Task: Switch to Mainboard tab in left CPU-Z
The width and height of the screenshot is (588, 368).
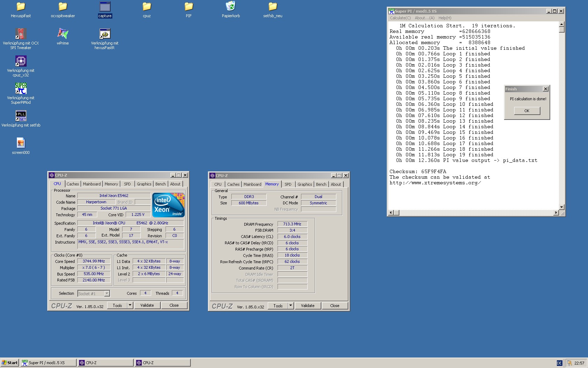Action: [x=92, y=184]
